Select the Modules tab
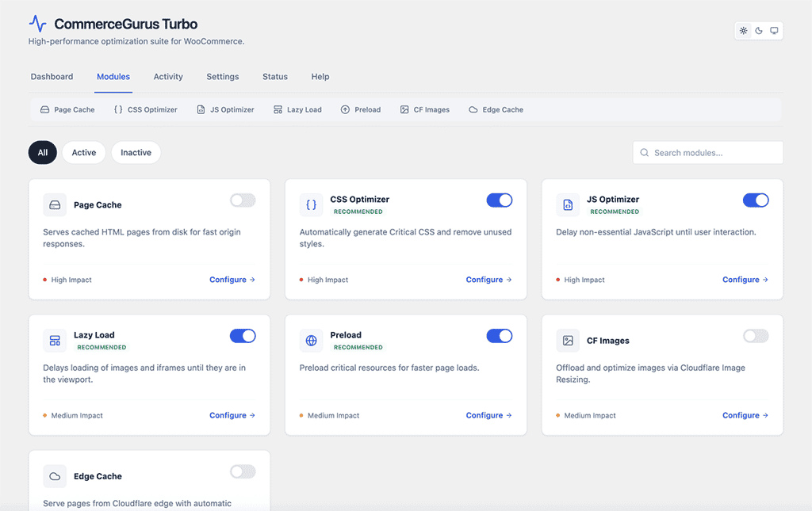Screen dimensions: 812x511 tap(113, 77)
